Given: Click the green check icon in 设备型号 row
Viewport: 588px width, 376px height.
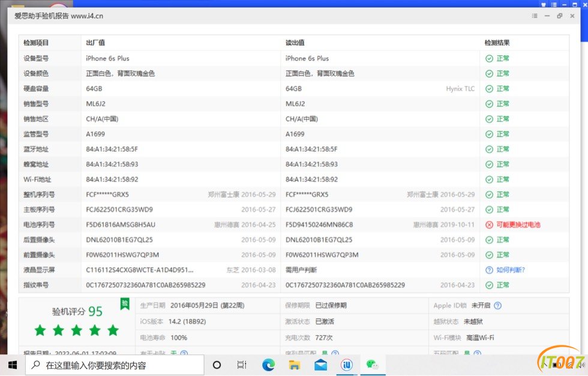Looking at the screenshot, I should click(x=489, y=58).
